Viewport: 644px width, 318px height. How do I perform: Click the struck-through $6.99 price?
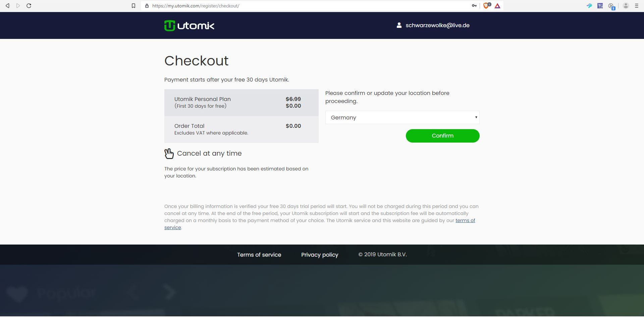tap(293, 99)
